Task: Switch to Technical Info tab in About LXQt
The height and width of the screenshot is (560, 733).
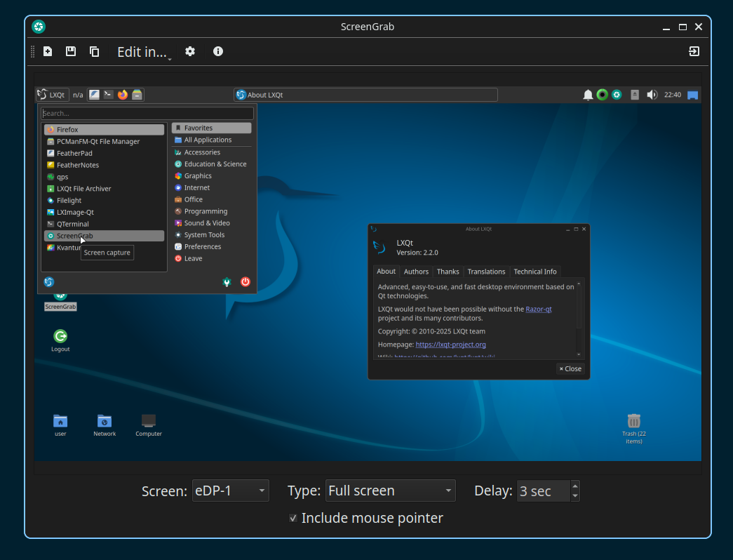Action: click(534, 272)
